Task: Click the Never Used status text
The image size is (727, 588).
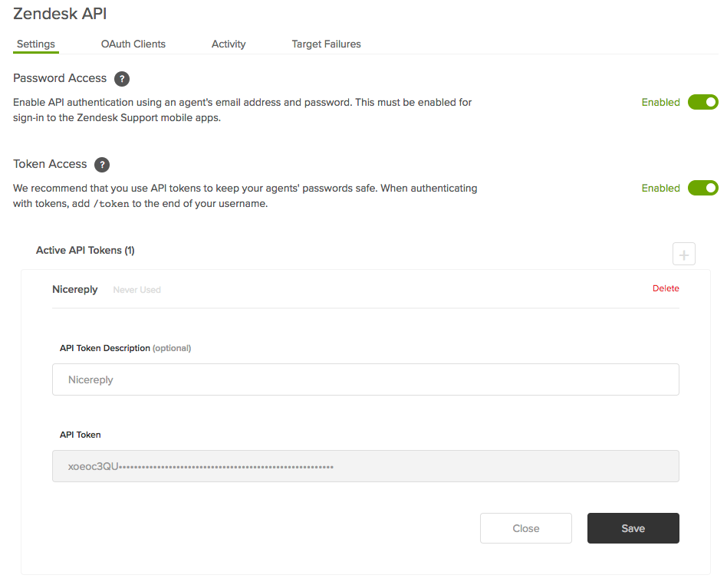Action: [137, 290]
